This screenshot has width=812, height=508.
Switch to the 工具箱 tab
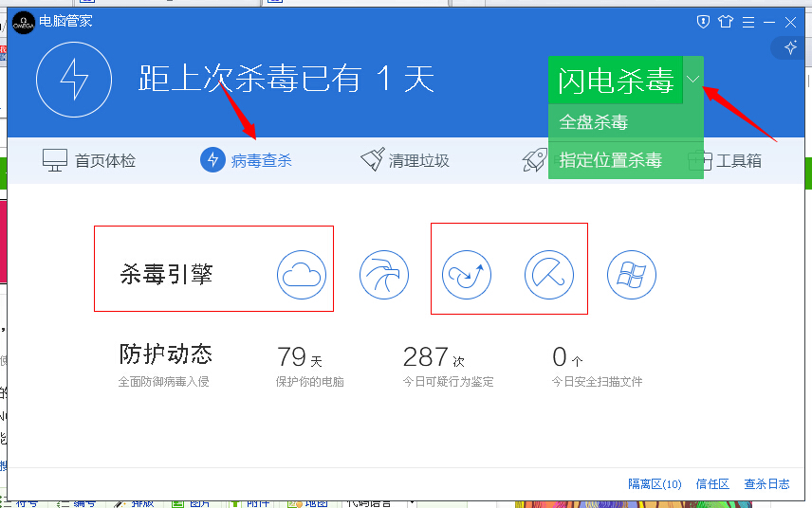coord(725,161)
